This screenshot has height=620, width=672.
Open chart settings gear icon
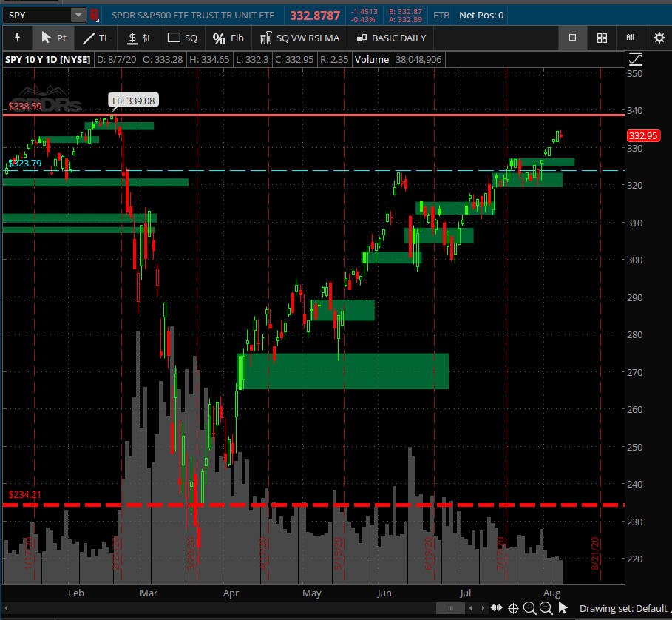[659, 38]
